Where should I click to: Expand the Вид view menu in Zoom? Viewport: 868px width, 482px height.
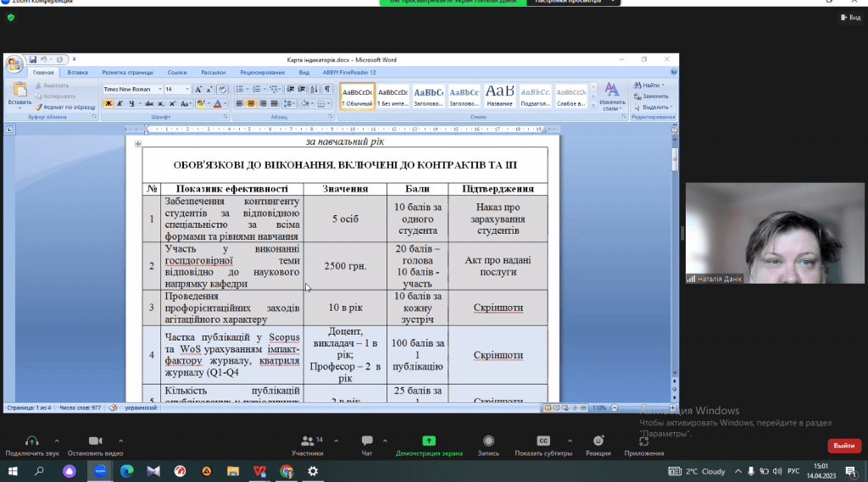[850, 17]
